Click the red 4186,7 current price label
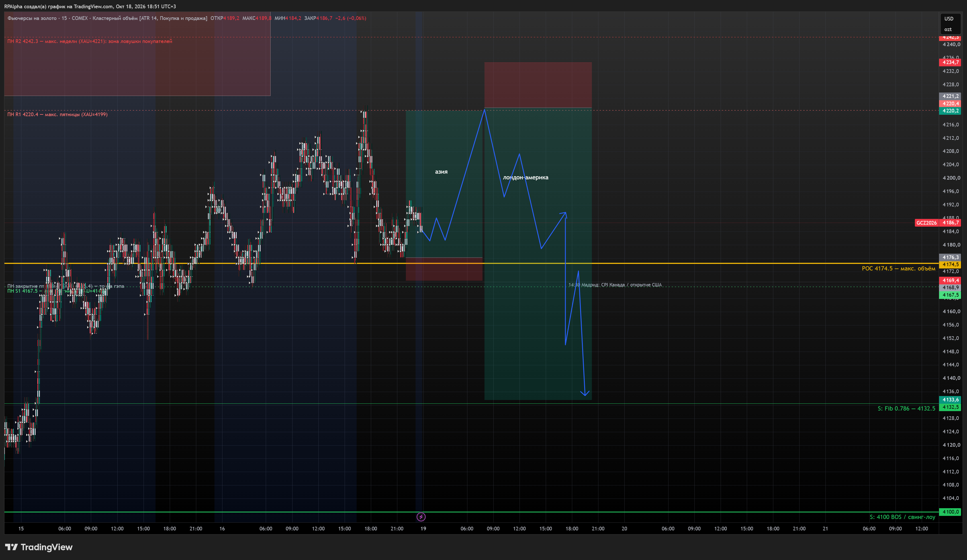The width and height of the screenshot is (967, 560). (950, 223)
